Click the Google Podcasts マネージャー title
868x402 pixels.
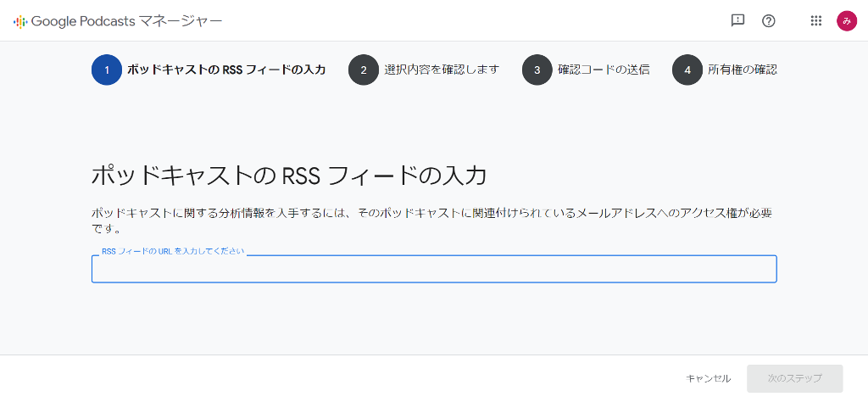point(127,21)
